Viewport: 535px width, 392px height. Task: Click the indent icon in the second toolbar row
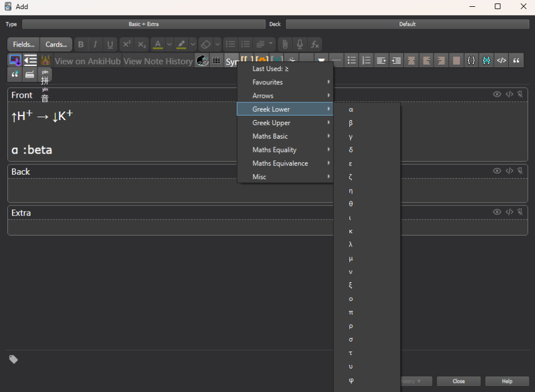(381, 60)
